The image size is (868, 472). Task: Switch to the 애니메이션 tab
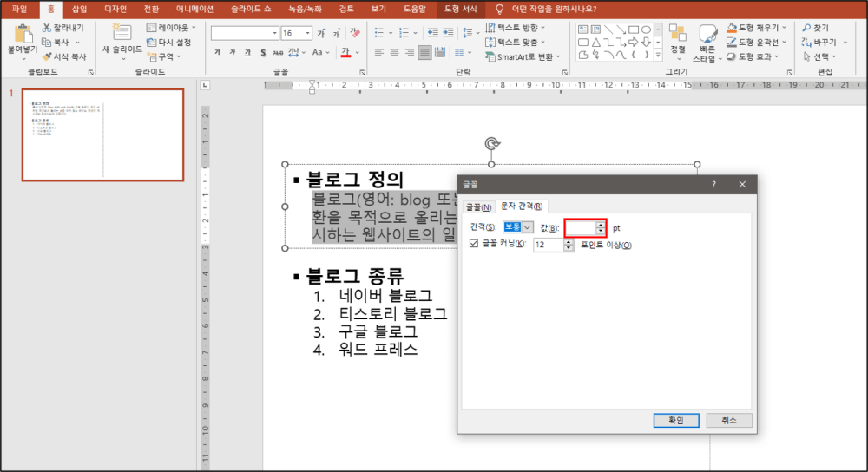194,9
